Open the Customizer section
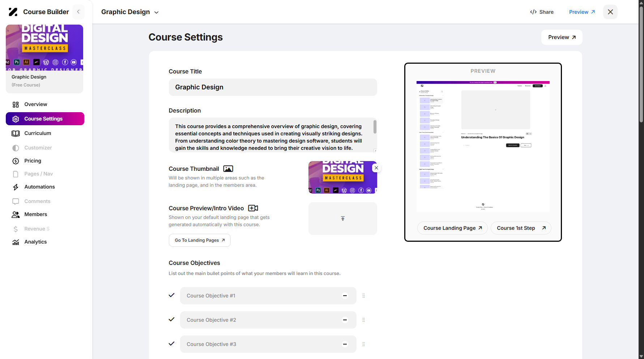 pyautogui.click(x=45, y=148)
